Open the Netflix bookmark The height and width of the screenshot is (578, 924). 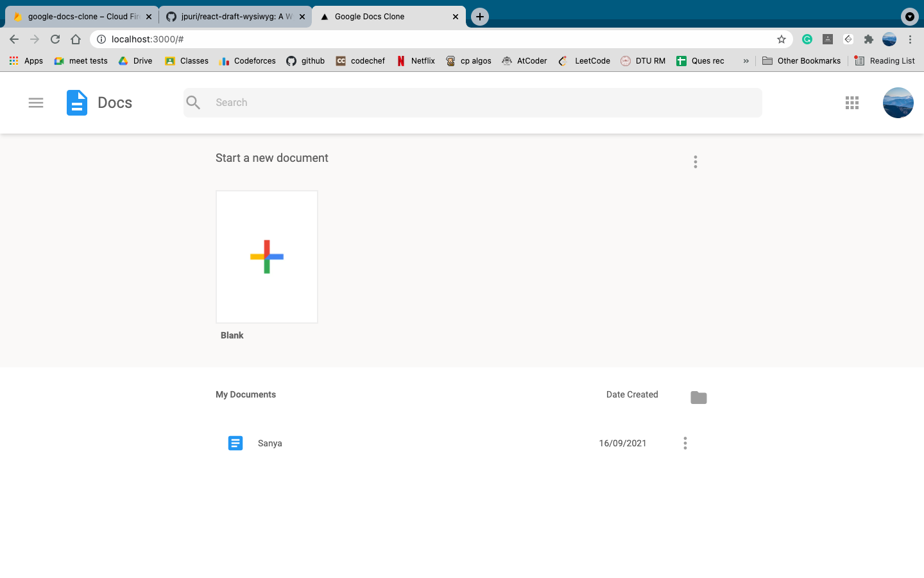tap(416, 61)
